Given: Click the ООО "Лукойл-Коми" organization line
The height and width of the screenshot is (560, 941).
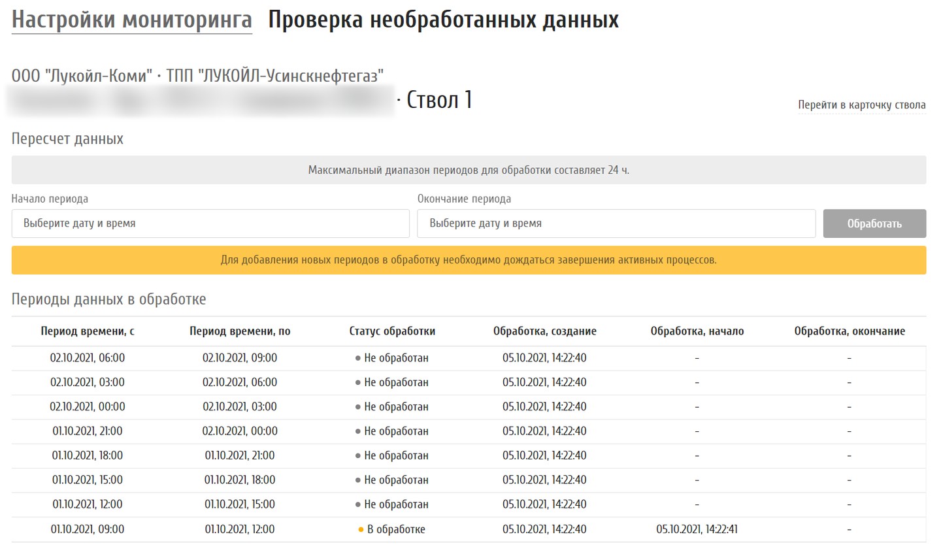Looking at the screenshot, I should (x=197, y=76).
